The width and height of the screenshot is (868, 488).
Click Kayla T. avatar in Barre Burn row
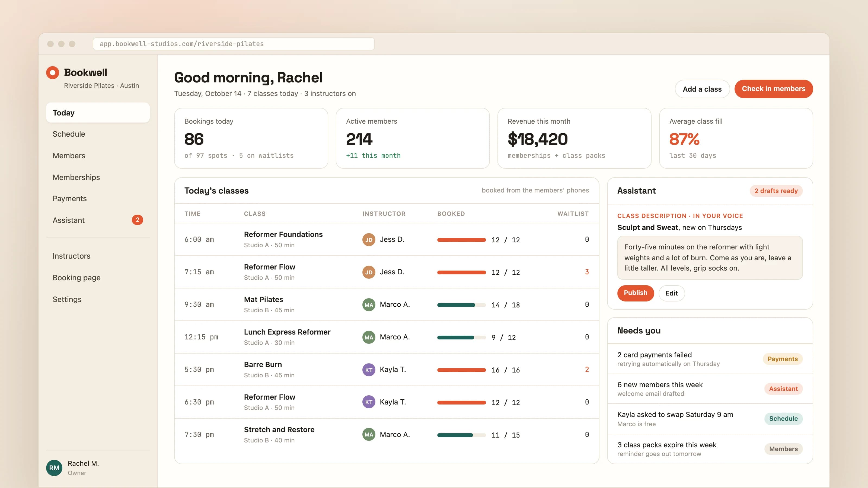(x=369, y=370)
